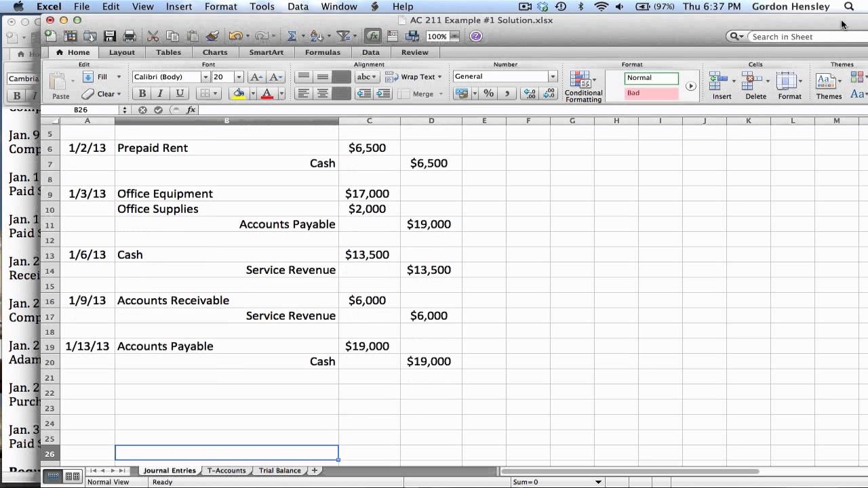Align text to middle of cell
This screenshot has height=488, width=868.
323,77
